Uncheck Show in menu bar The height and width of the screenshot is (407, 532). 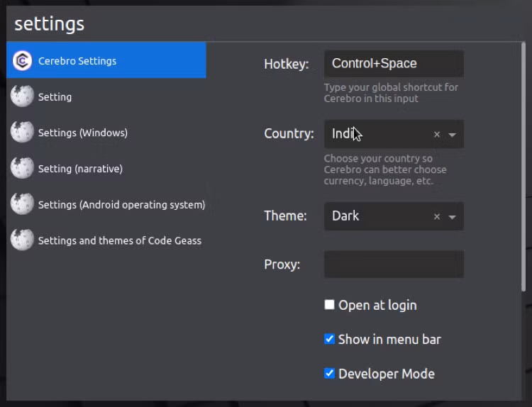(329, 339)
